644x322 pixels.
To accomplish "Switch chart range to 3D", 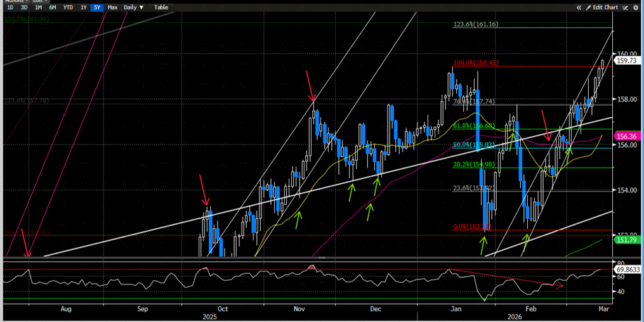I will tap(25, 7).
